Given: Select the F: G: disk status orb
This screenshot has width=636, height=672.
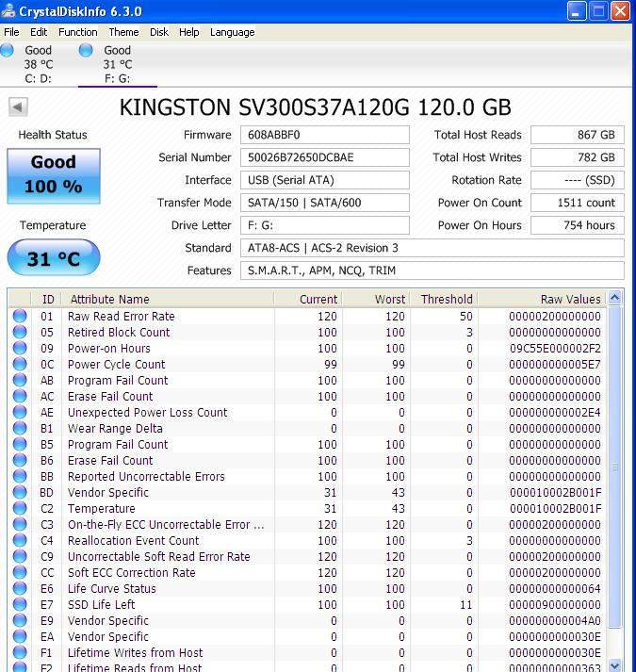Looking at the screenshot, I should [87, 50].
